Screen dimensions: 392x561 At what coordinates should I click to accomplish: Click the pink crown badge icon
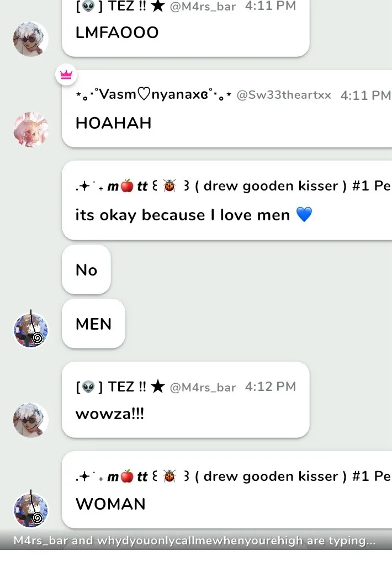66,75
